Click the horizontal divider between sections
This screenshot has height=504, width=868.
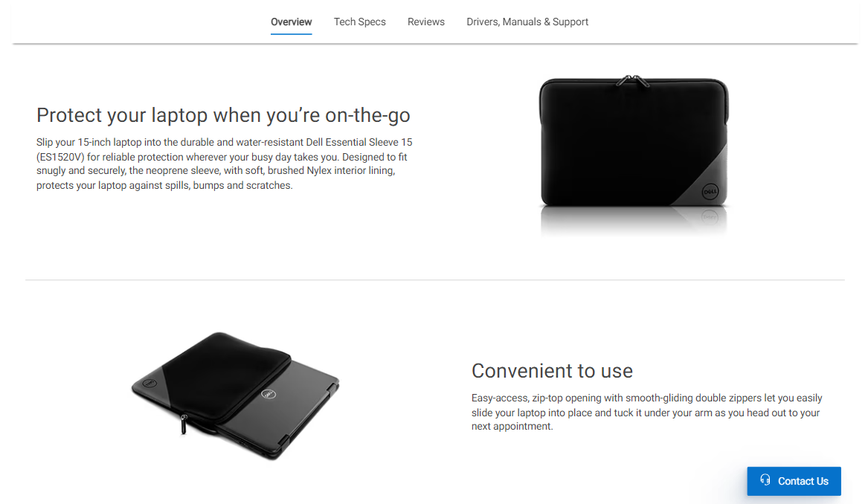(434, 280)
